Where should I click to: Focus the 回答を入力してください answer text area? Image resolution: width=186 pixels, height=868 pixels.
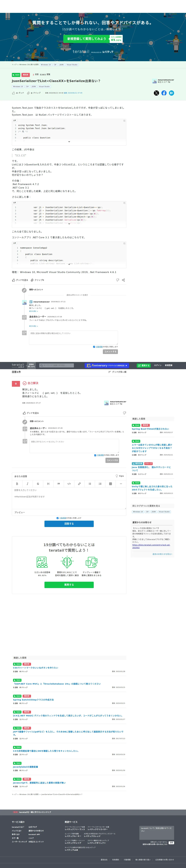(69, 498)
